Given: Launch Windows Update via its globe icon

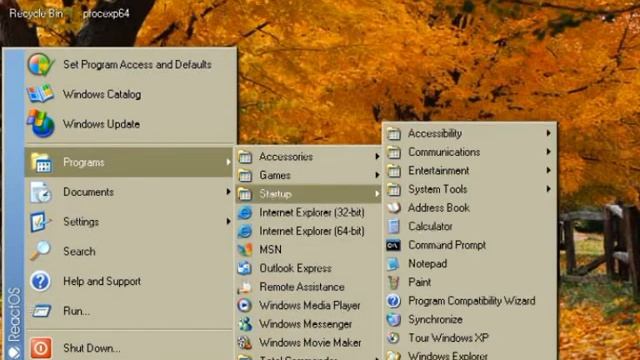Looking at the screenshot, I should (x=41, y=124).
